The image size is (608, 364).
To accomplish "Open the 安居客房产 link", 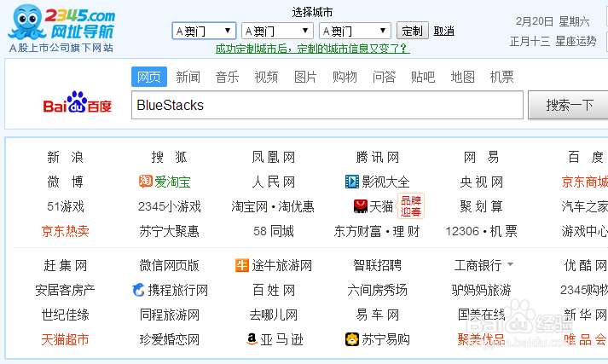I will (x=65, y=290).
